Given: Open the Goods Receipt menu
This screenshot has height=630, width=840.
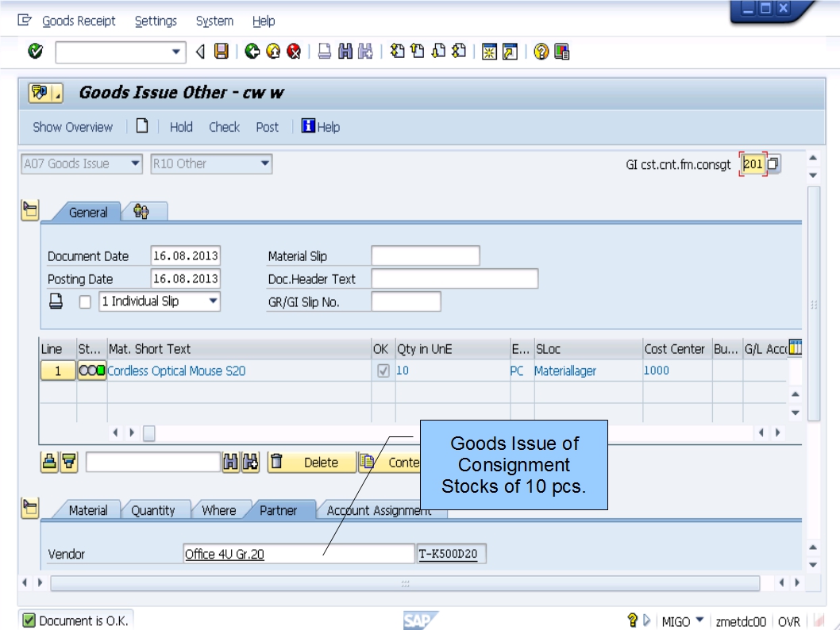Looking at the screenshot, I should pos(79,21).
